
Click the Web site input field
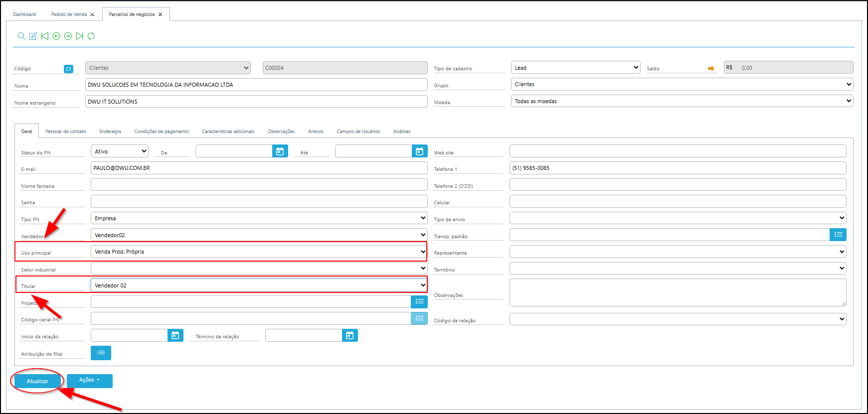click(x=678, y=151)
